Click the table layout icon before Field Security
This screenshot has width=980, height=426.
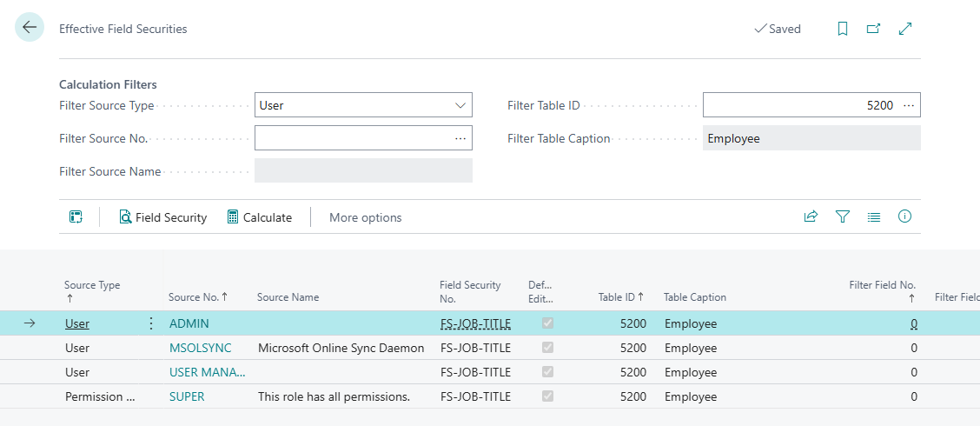76,217
